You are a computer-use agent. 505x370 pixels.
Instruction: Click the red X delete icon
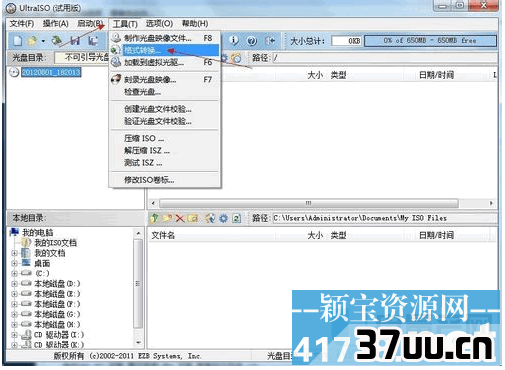click(x=180, y=218)
